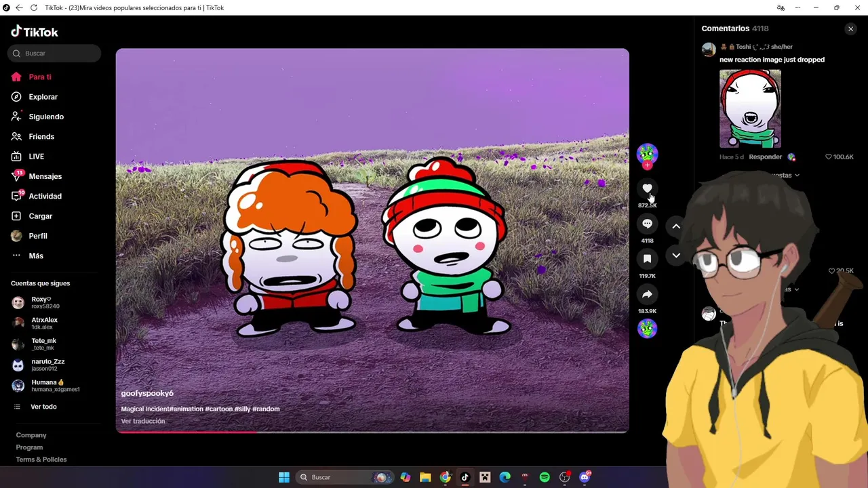868x488 pixels.
Task: Open Spotify from the taskbar
Action: click(545, 477)
